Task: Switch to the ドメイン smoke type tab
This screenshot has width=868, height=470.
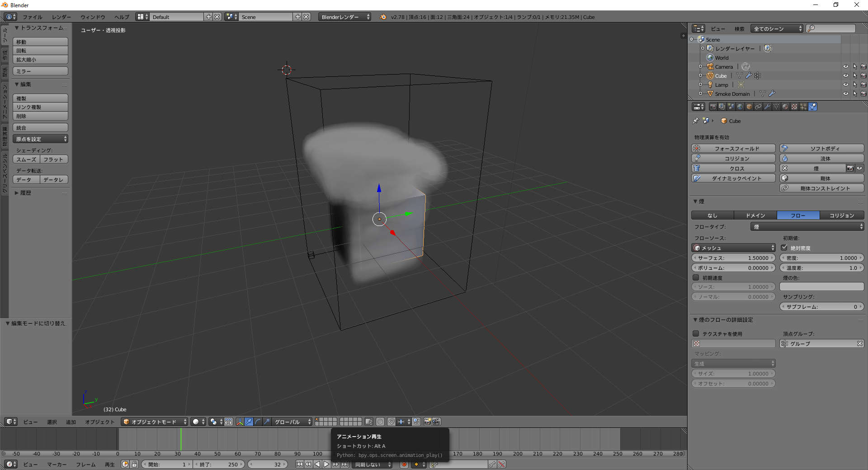Action: tap(755, 216)
